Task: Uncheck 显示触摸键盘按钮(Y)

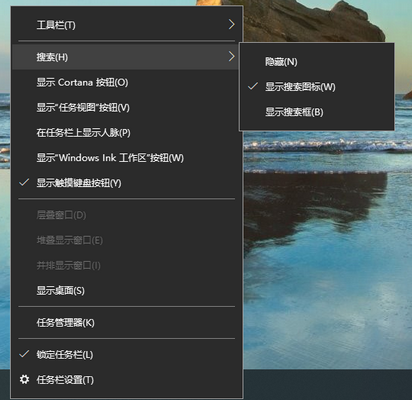Action: click(x=127, y=183)
